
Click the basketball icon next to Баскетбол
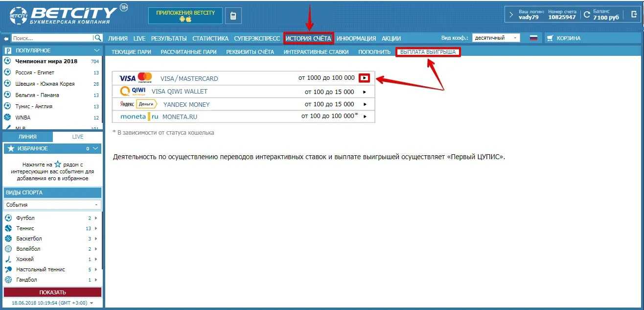[8, 238]
